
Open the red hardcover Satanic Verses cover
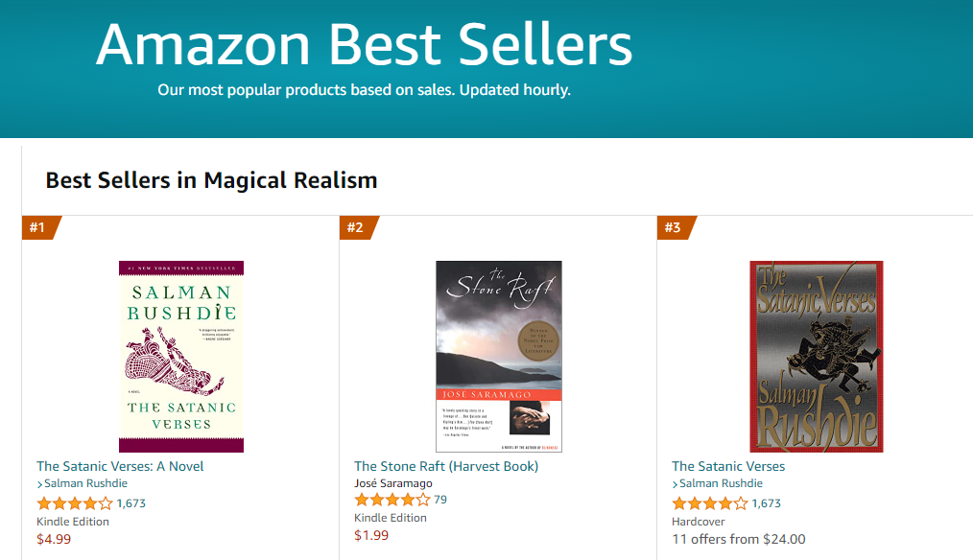pos(817,356)
